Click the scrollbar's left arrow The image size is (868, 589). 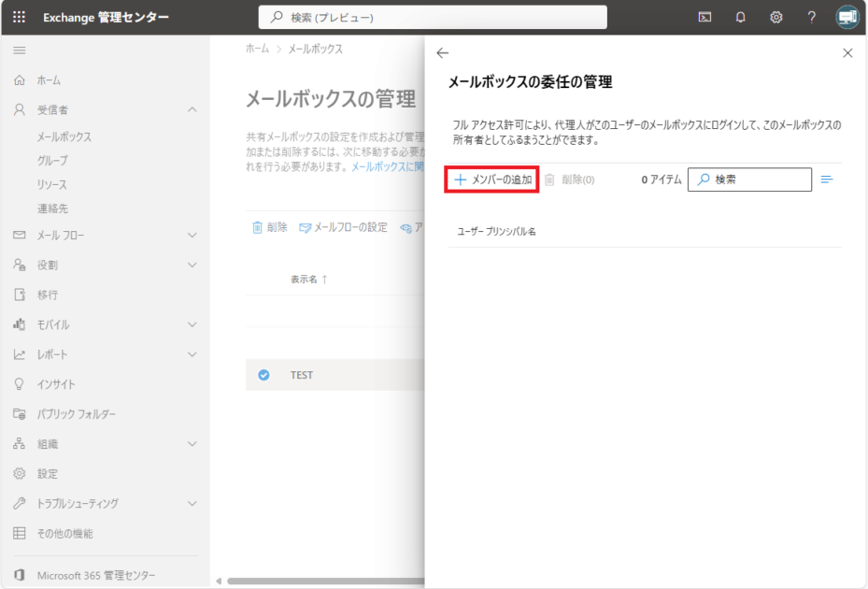(219, 582)
